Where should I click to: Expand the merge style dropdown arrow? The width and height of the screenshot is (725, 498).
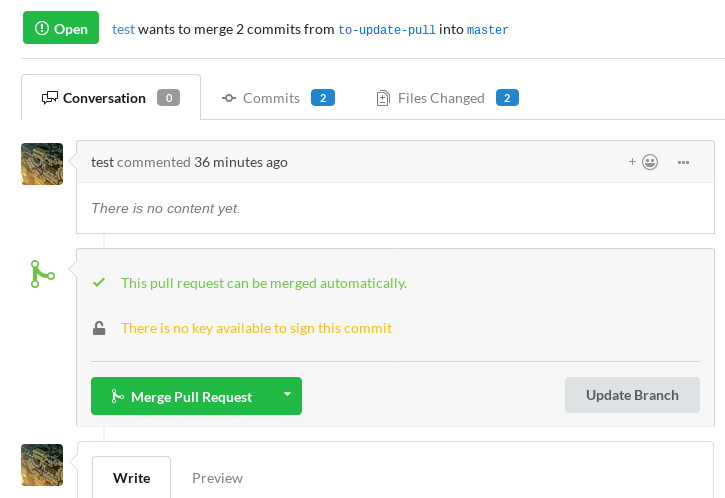[287, 395]
